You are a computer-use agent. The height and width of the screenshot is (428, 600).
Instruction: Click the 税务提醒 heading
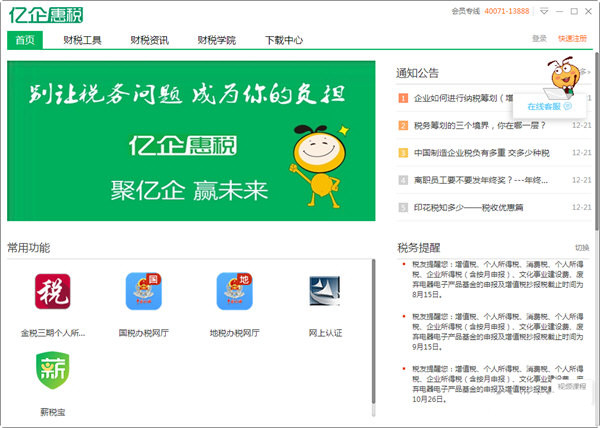[419, 248]
